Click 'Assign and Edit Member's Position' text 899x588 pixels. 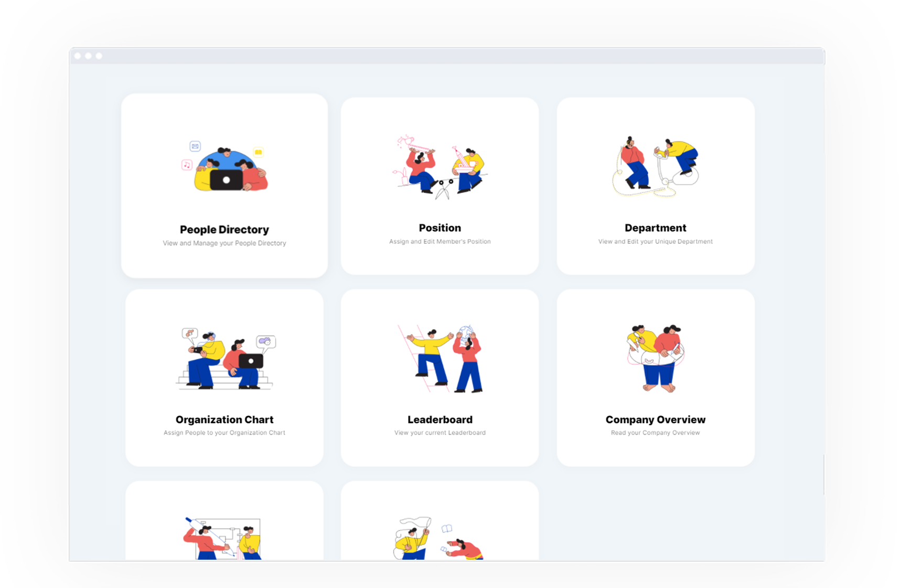(440, 241)
